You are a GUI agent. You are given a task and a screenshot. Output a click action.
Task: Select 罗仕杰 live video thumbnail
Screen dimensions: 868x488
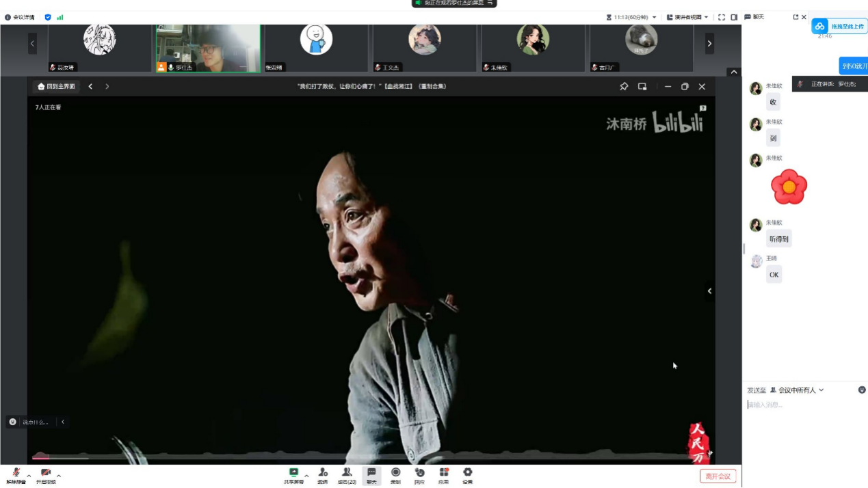pyautogui.click(x=208, y=48)
